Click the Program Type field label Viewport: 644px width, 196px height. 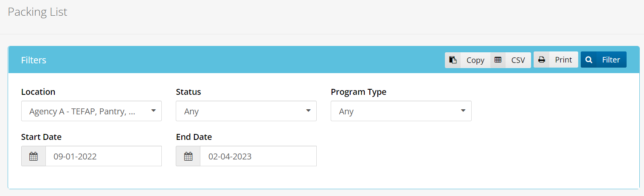[358, 92]
